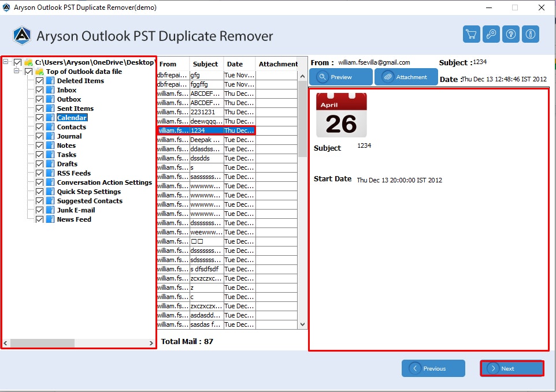Click the April 26 calendar thumbnail
The width and height of the screenshot is (556, 392).
click(x=341, y=115)
